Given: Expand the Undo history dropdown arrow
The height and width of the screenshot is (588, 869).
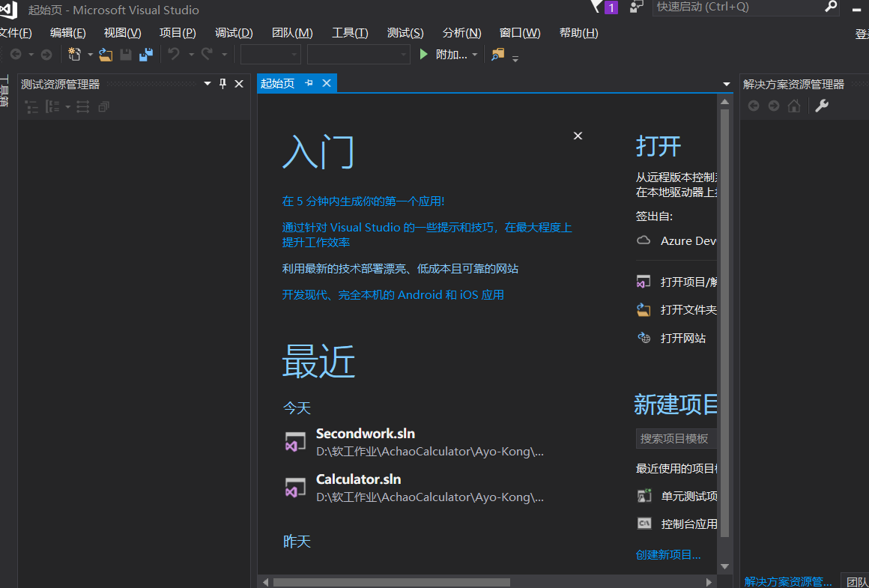Looking at the screenshot, I should point(191,55).
